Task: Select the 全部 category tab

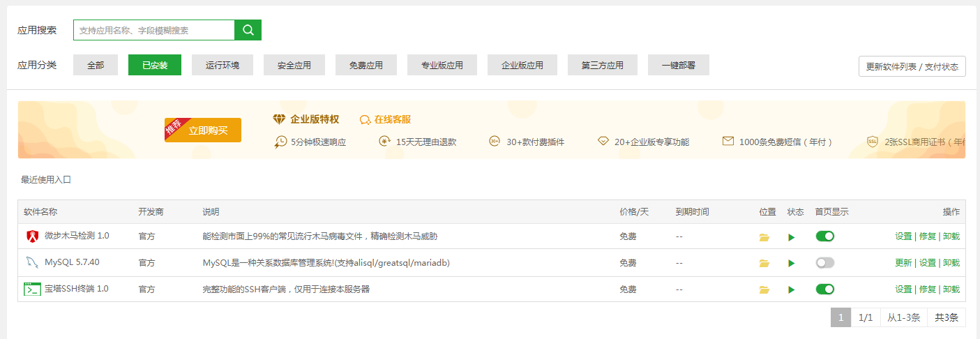Action: [96, 66]
